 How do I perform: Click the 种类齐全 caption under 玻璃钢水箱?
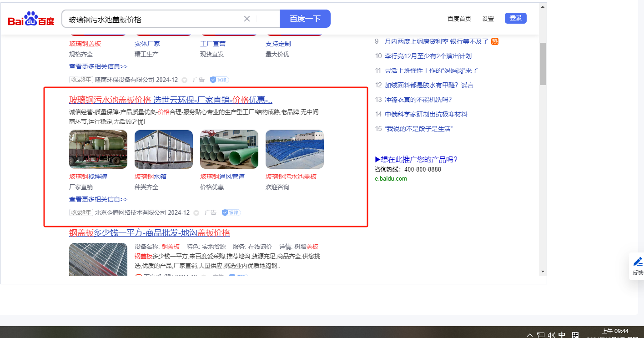click(x=146, y=187)
